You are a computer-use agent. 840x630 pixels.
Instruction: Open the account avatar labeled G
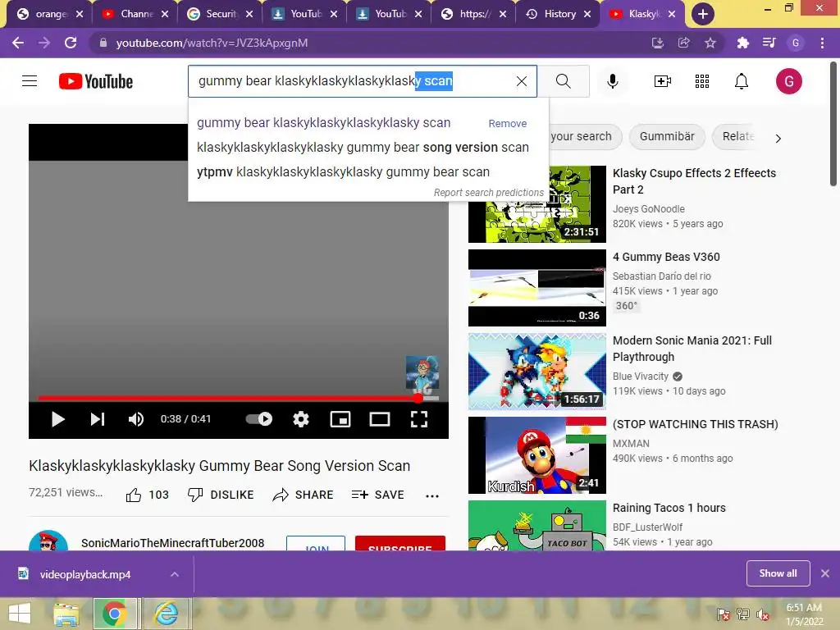(x=788, y=81)
